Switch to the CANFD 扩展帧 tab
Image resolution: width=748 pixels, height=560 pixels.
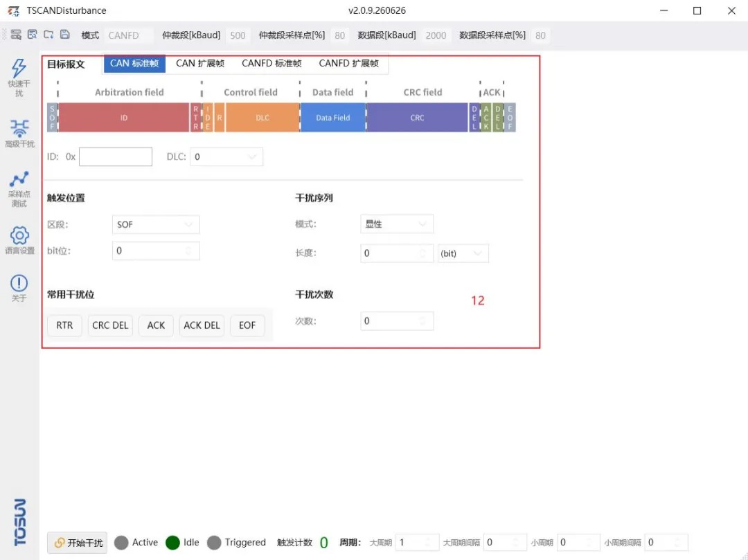coord(348,64)
